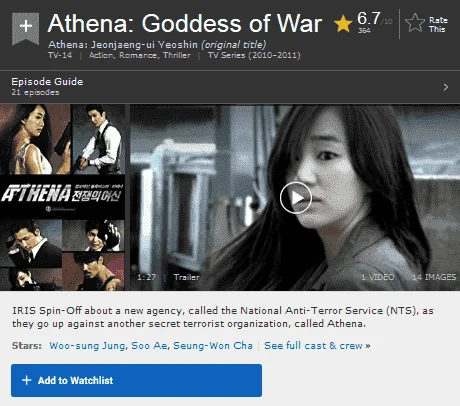Select the Action genre link
The image size is (460, 406).
tap(101, 55)
